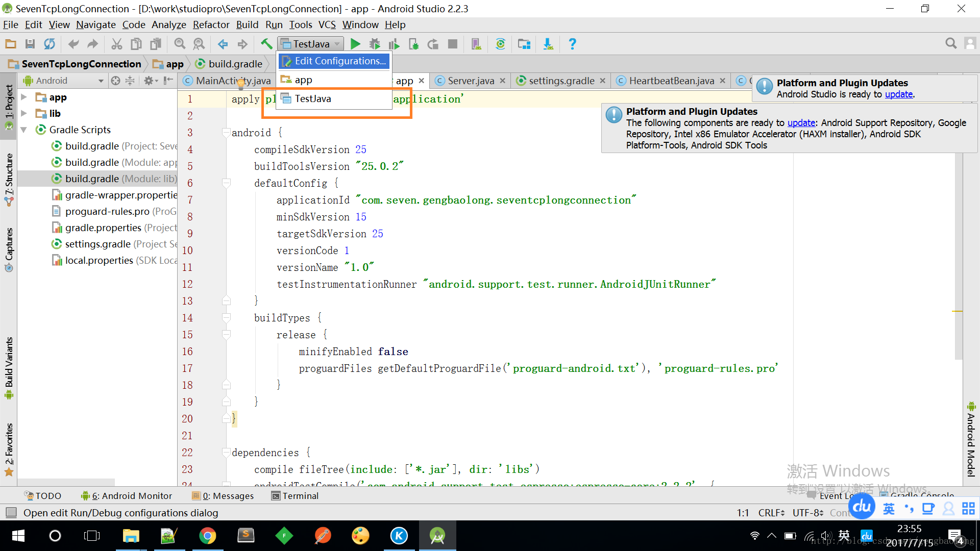
Task: Open the Messages tool window
Action: [x=223, y=496]
